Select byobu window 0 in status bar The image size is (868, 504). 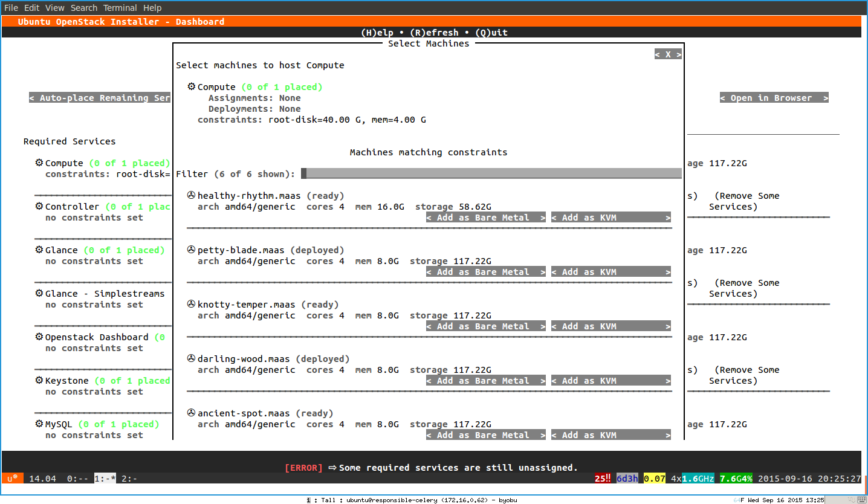click(x=77, y=479)
